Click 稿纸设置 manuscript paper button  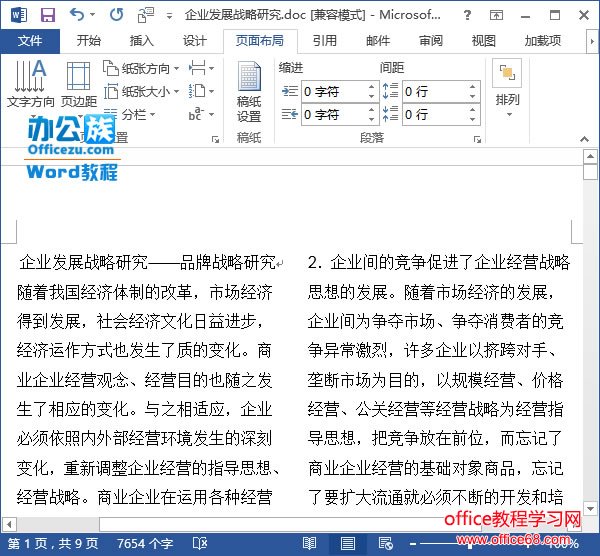click(x=249, y=92)
